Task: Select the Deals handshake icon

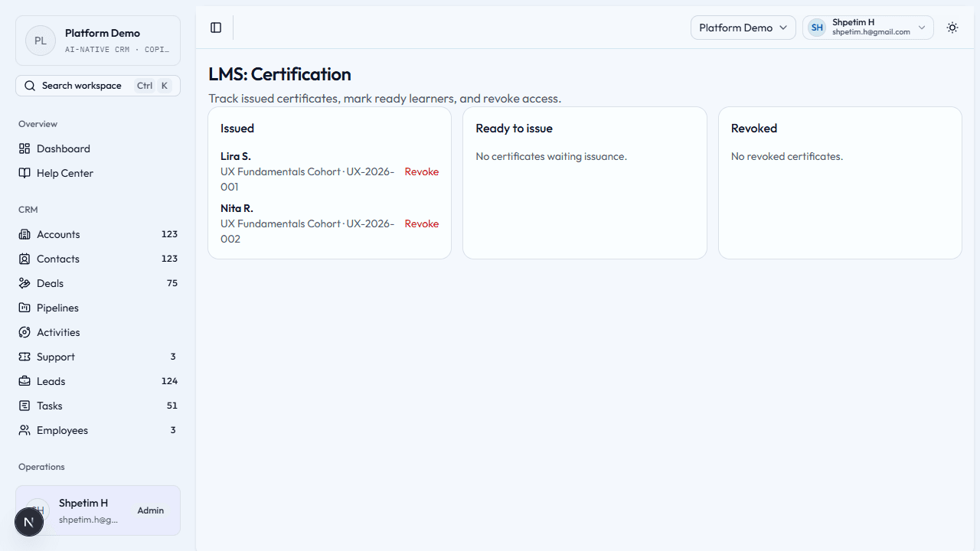Action: [x=24, y=283]
